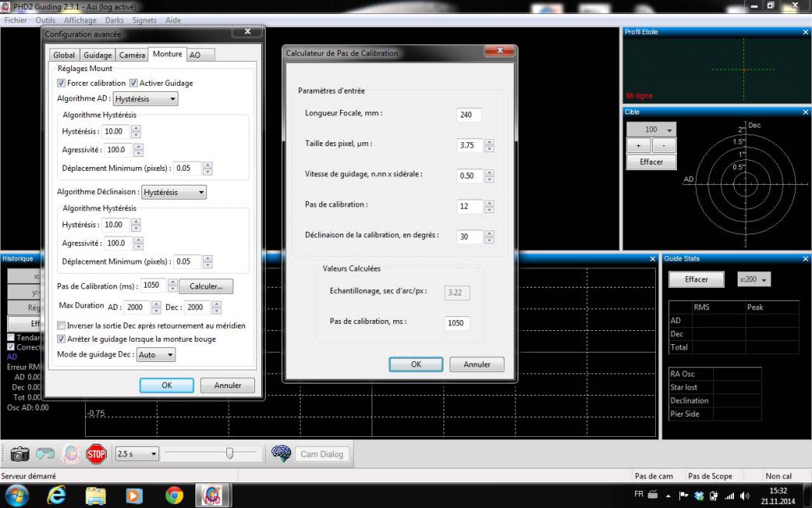Open the Mode de guidage Dec dropdown
Viewport: 812px width, 508px height.
coord(156,355)
